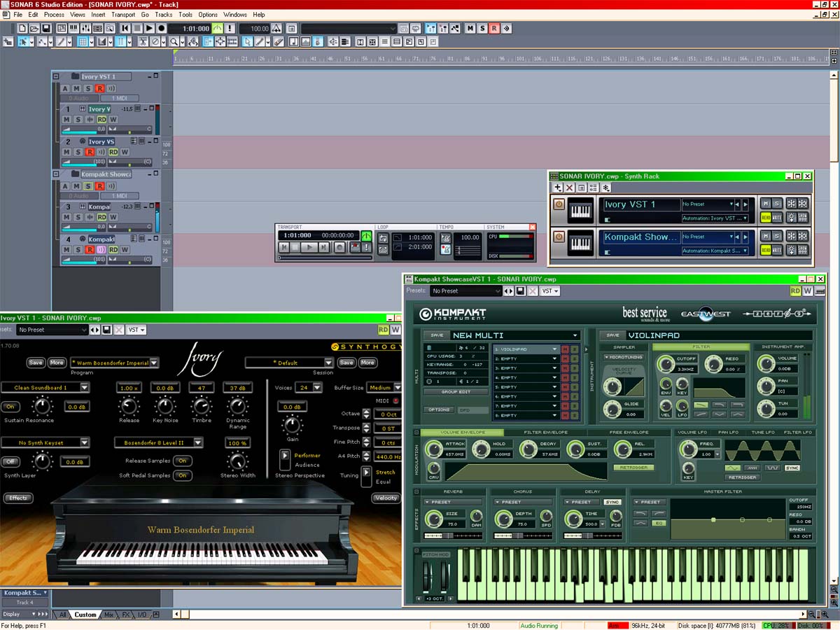
Task: Rewind to start using main toolbar rewind icon
Action: point(125,28)
